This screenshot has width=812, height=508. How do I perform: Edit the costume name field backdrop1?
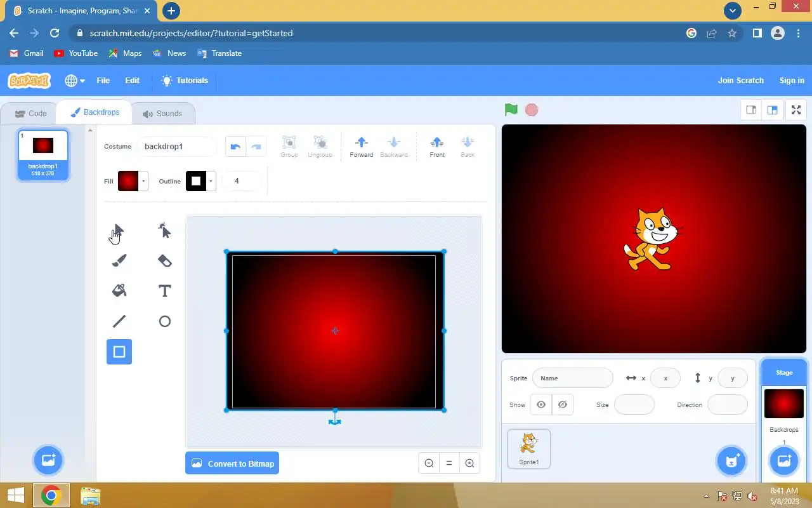177,147
